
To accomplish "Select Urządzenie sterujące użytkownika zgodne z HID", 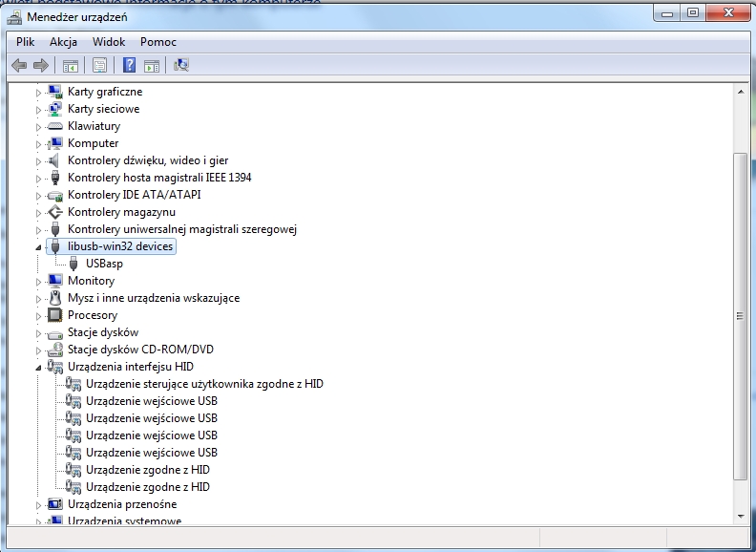I will [204, 384].
